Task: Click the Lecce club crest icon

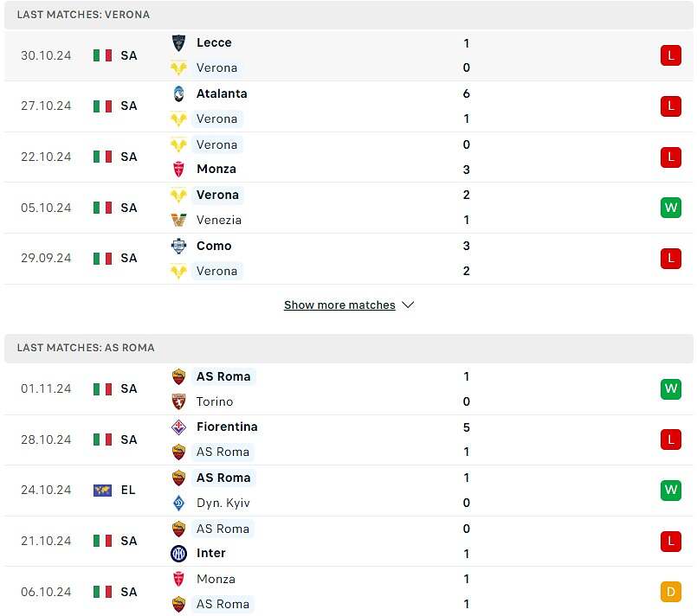Action: pyautogui.click(x=178, y=43)
